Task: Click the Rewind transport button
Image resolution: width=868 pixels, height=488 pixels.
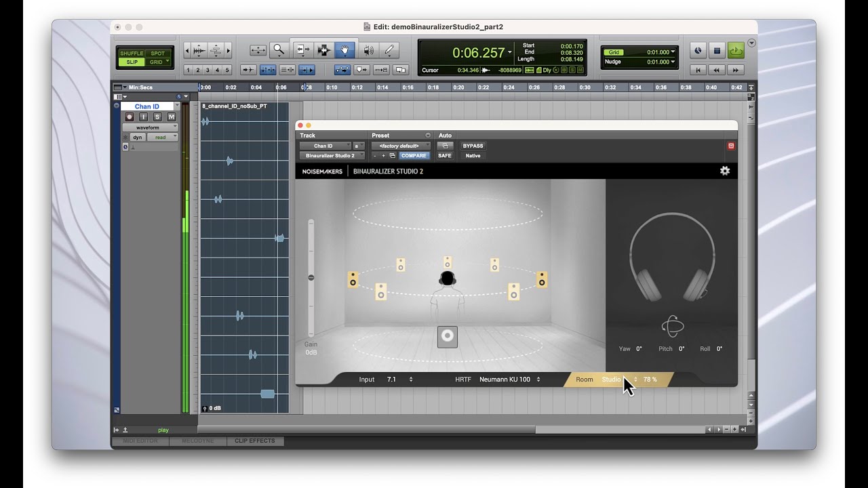Action: (717, 70)
